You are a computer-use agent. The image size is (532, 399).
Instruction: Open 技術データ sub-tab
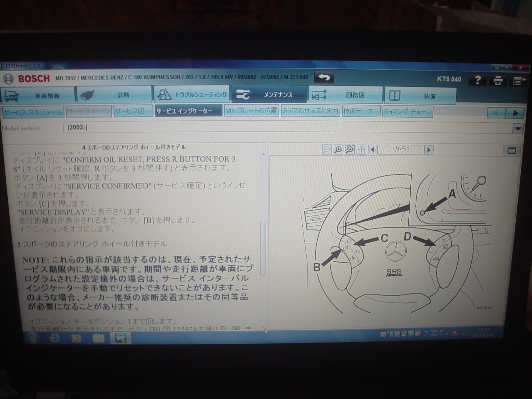tap(361, 111)
